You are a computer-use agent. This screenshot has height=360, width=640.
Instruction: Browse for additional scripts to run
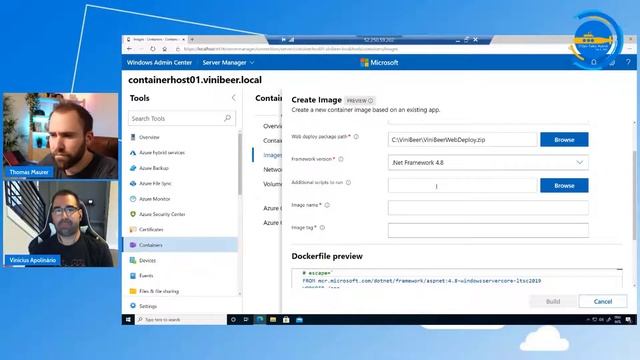[564, 185]
